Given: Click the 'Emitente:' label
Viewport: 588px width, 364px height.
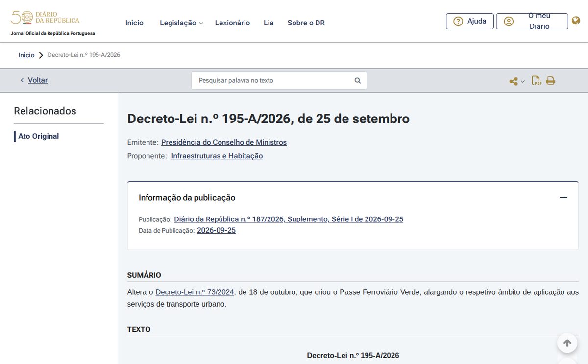Looking at the screenshot, I should coord(143,142).
